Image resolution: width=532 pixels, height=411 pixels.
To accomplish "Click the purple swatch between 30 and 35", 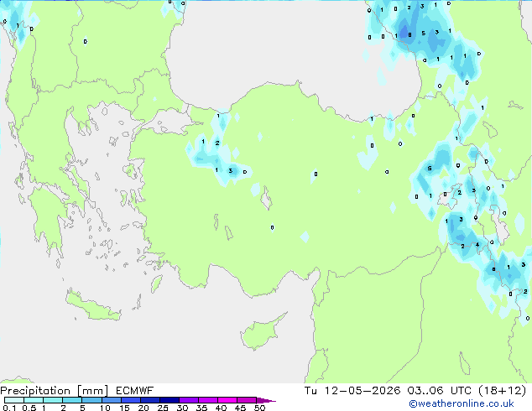I will (188, 400).
